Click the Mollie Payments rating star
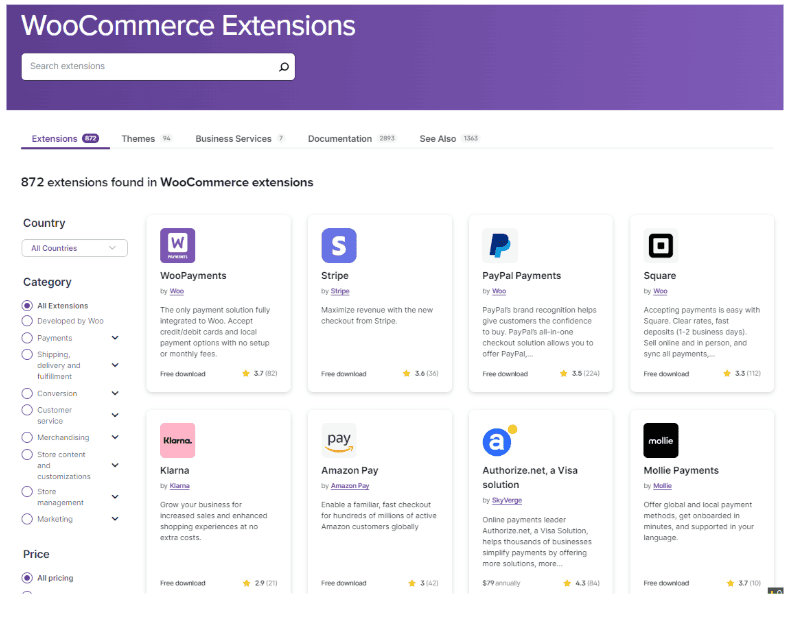 [730, 583]
